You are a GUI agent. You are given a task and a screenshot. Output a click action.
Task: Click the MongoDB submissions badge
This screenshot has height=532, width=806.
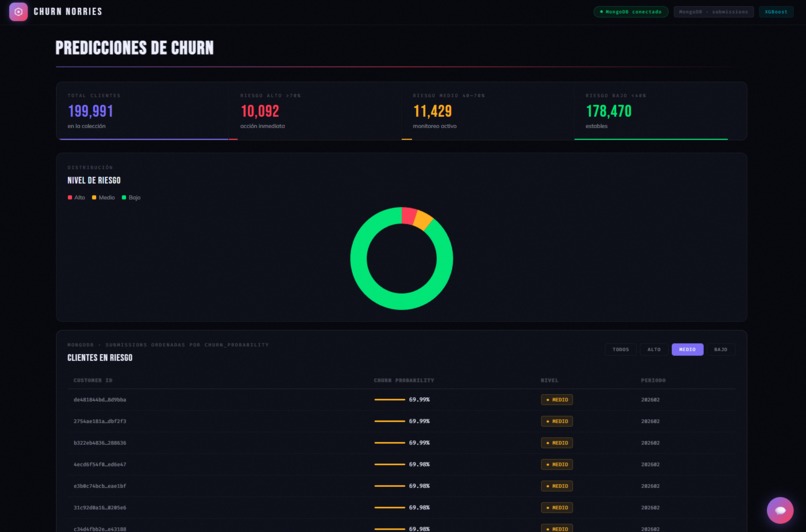click(713, 12)
